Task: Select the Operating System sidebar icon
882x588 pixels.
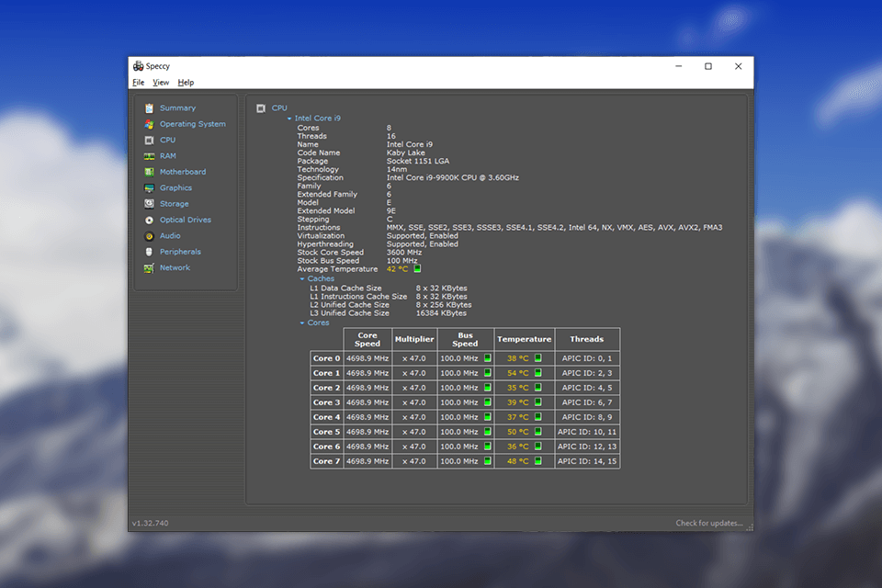Action: [x=149, y=123]
